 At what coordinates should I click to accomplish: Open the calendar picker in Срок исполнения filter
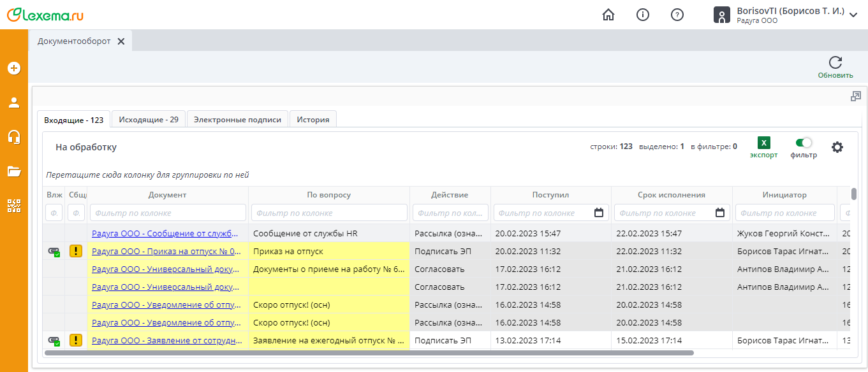point(720,213)
